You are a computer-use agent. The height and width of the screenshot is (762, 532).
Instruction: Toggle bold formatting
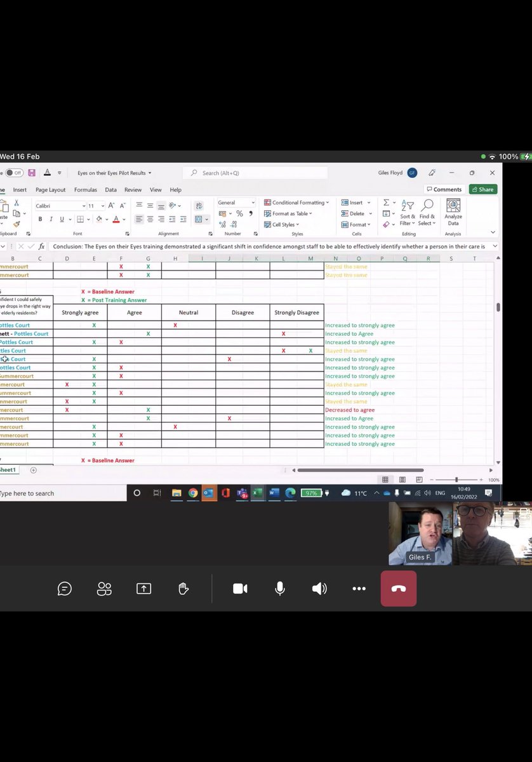tap(40, 219)
